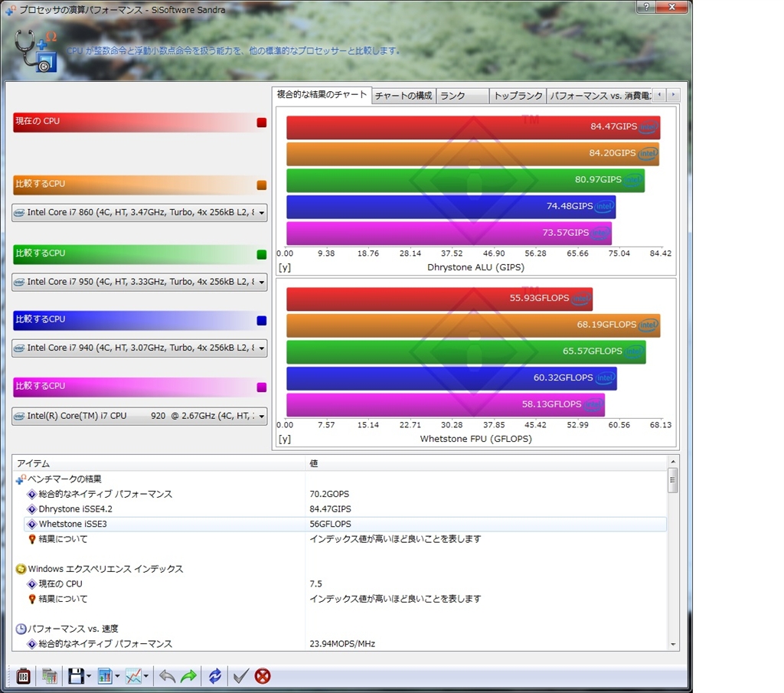Click the 68.19GFLOPS orange bar
This screenshot has width=784, height=693.
click(x=473, y=325)
